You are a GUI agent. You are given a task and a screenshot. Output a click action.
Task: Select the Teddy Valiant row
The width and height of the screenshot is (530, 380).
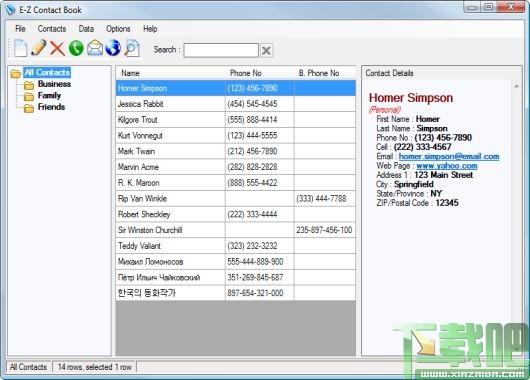coord(236,246)
